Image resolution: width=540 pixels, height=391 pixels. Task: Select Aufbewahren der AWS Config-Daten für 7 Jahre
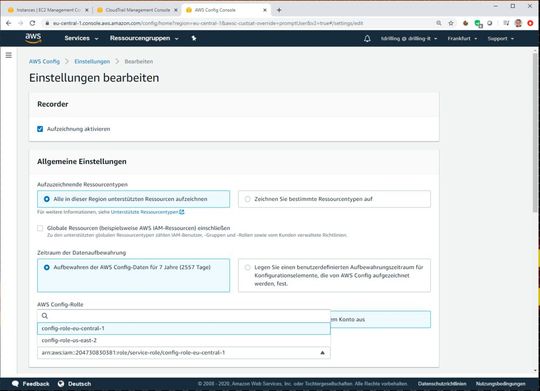(x=133, y=276)
